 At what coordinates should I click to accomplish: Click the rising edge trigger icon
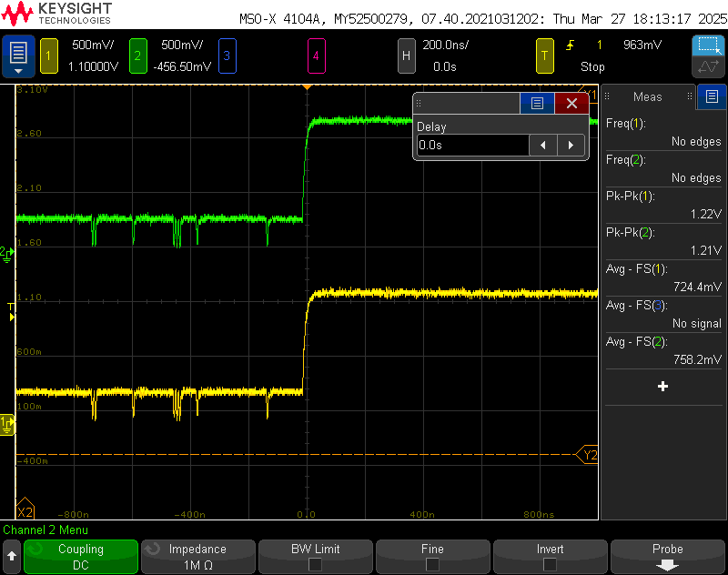coord(570,45)
